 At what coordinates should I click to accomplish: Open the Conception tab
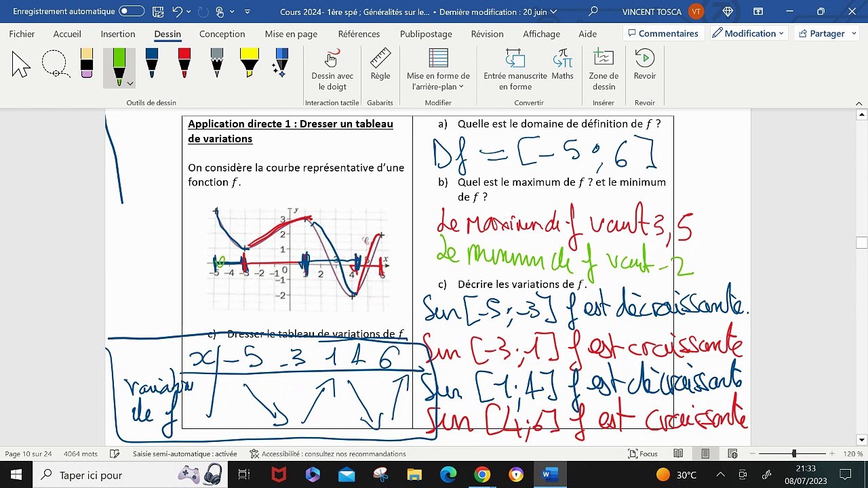222,34
